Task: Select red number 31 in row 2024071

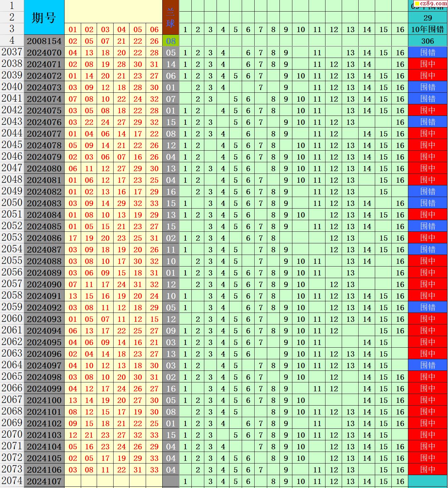Action: 154,64
